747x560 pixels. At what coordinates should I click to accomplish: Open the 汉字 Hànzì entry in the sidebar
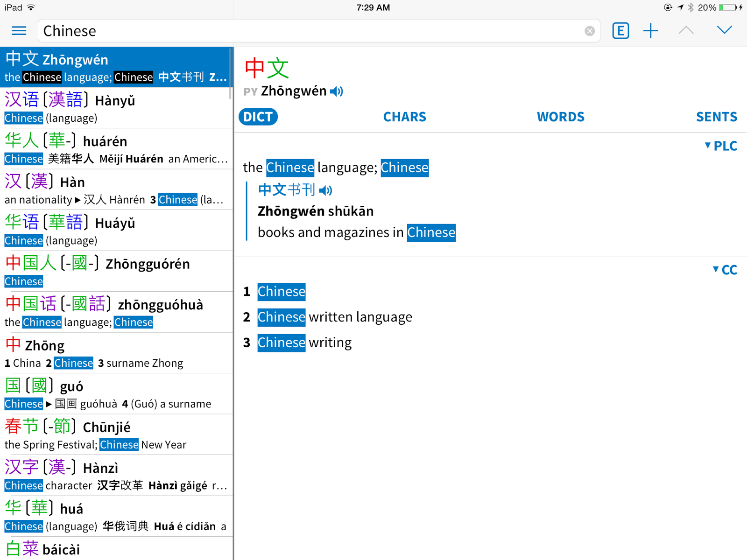coord(117,475)
